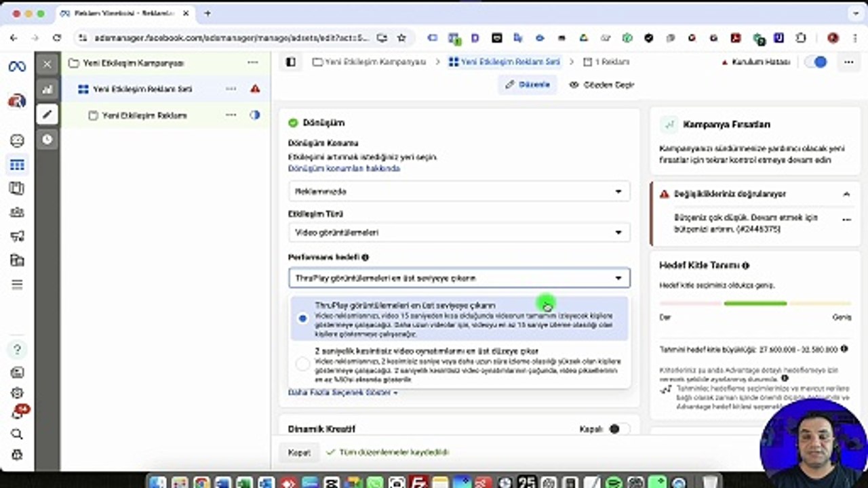Open the settings gear in left rail

point(17,393)
